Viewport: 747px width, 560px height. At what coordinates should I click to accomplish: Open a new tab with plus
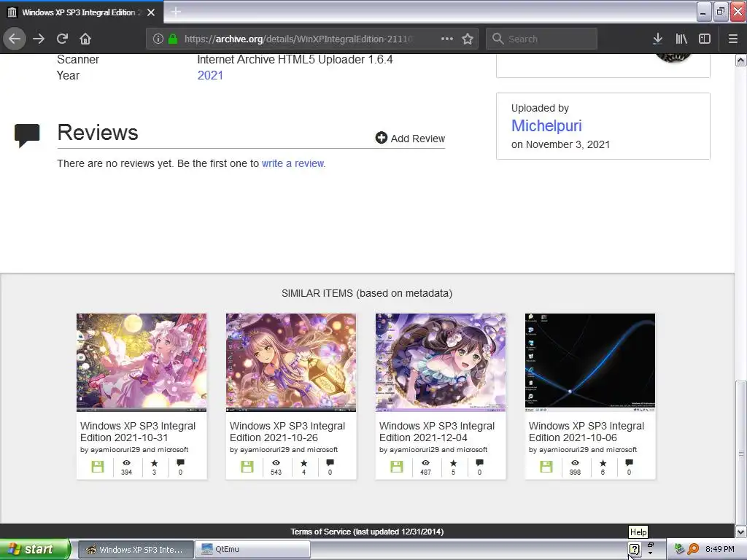(x=176, y=12)
